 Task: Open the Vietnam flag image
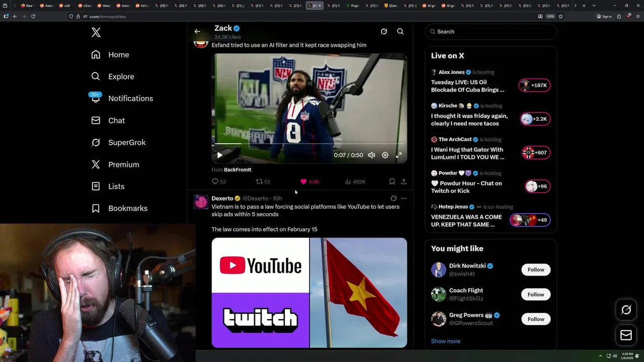[358, 293]
